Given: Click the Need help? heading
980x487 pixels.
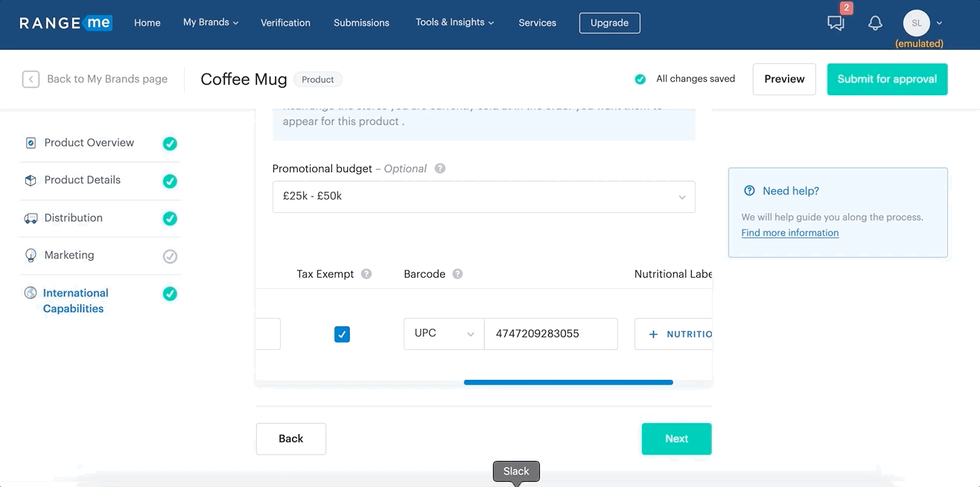Looking at the screenshot, I should (x=791, y=191).
